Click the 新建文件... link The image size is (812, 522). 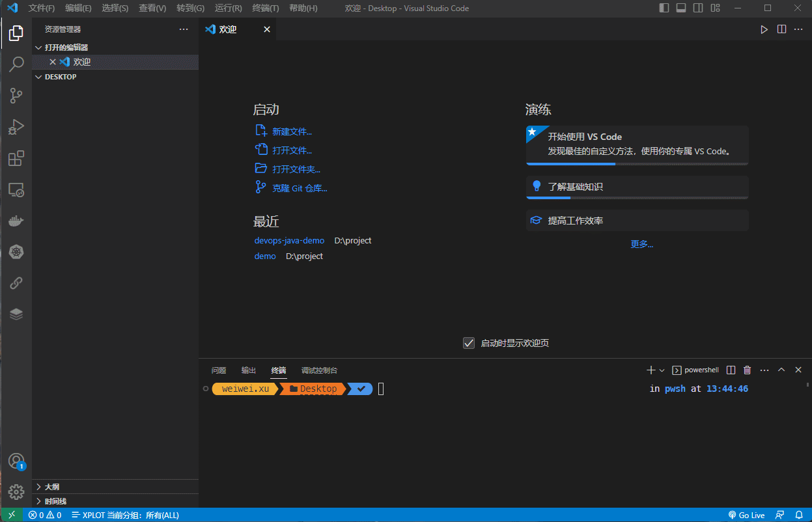pos(292,131)
